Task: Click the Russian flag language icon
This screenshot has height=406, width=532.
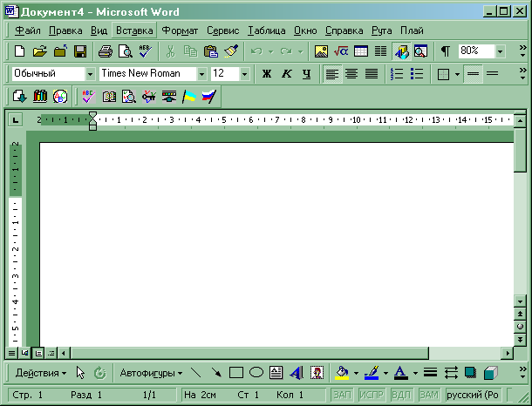Action: [x=209, y=97]
